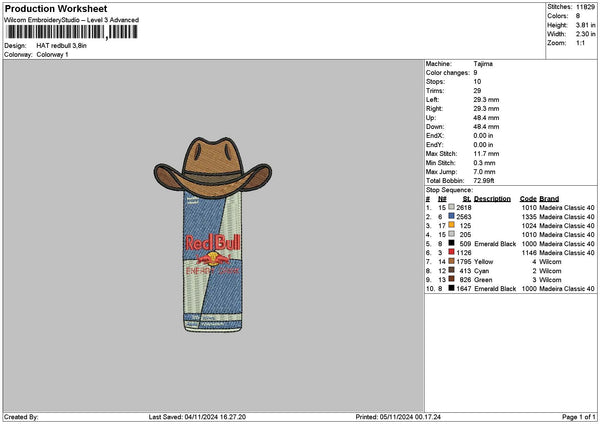The height and width of the screenshot is (424, 600).
Task: Select the black swatch beside stitch count 1647
Action: pos(452,288)
